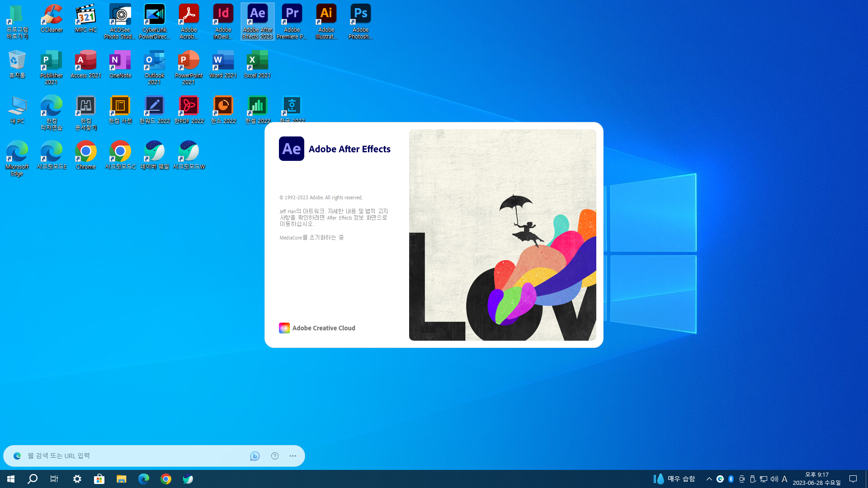Toggle the IME input language indicator A
868x488 pixels.
pyautogui.click(x=785, y=479)
